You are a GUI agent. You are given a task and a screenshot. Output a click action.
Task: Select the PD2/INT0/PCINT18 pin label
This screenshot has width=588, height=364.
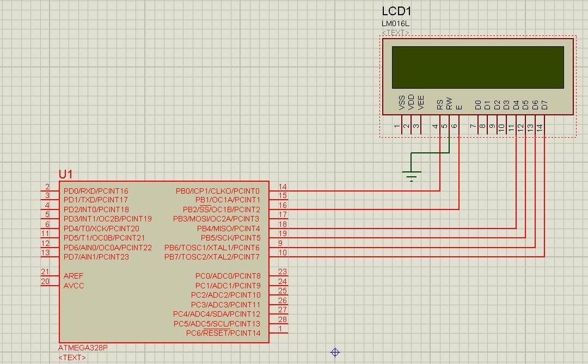(96, 209)
